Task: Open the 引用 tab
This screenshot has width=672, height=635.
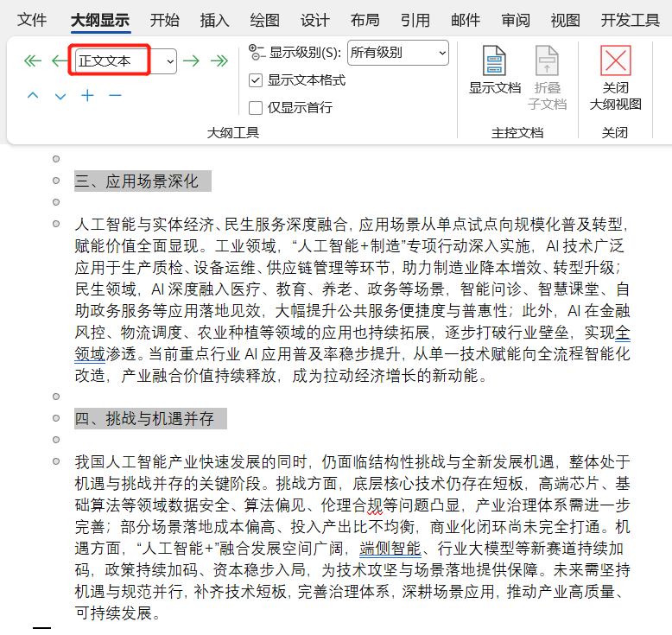Action: coord(415,20)
